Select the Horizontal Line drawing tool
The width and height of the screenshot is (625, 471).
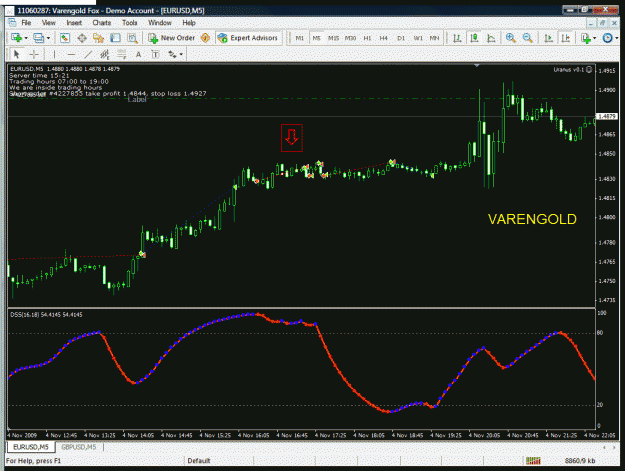tap(71, 54)
